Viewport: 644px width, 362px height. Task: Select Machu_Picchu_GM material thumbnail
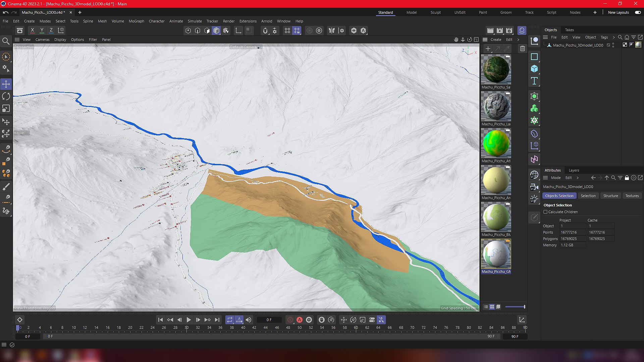pyautogui.click(x=496, y=254)
